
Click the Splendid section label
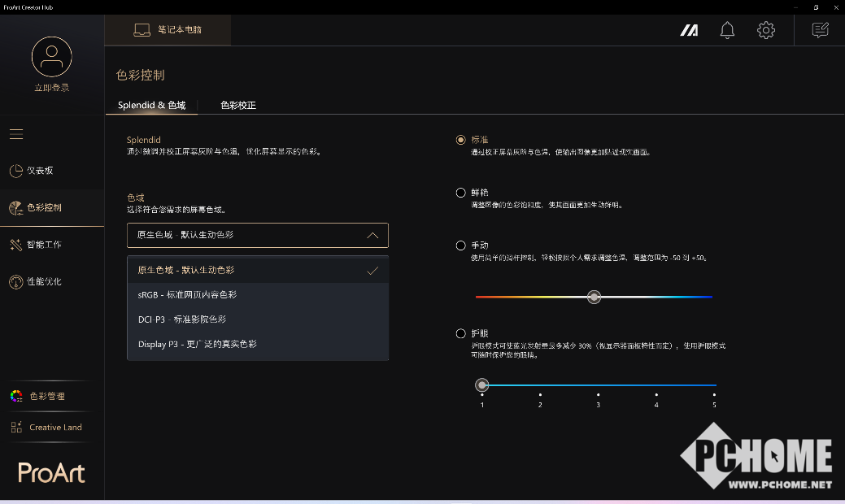coord(143,140)
